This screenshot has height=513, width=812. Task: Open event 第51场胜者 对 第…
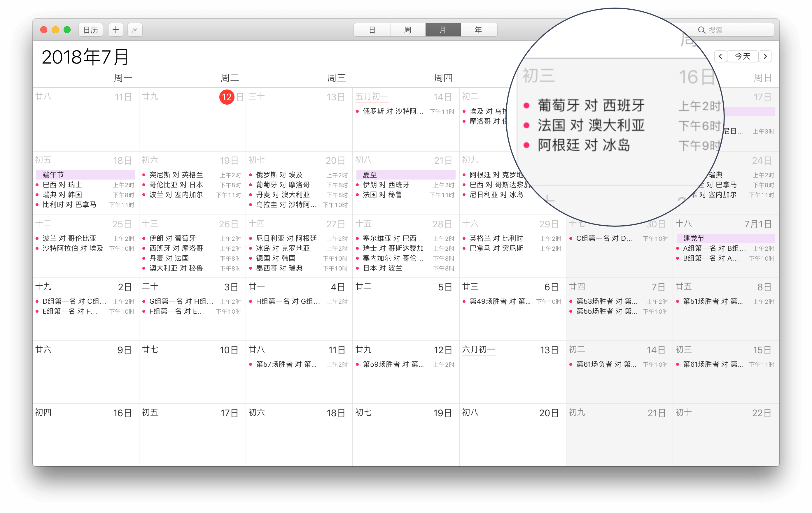click(x=725, y=301)
